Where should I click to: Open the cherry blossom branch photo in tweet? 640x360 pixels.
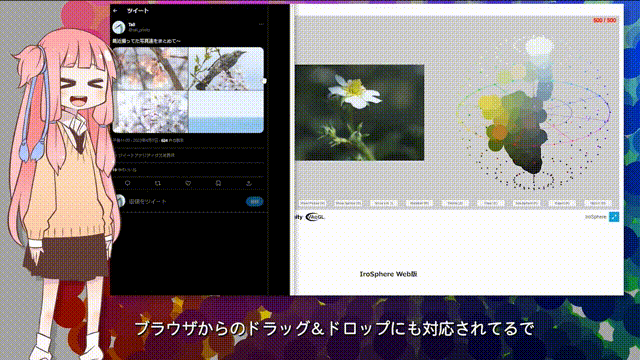(x=150, y=68)
